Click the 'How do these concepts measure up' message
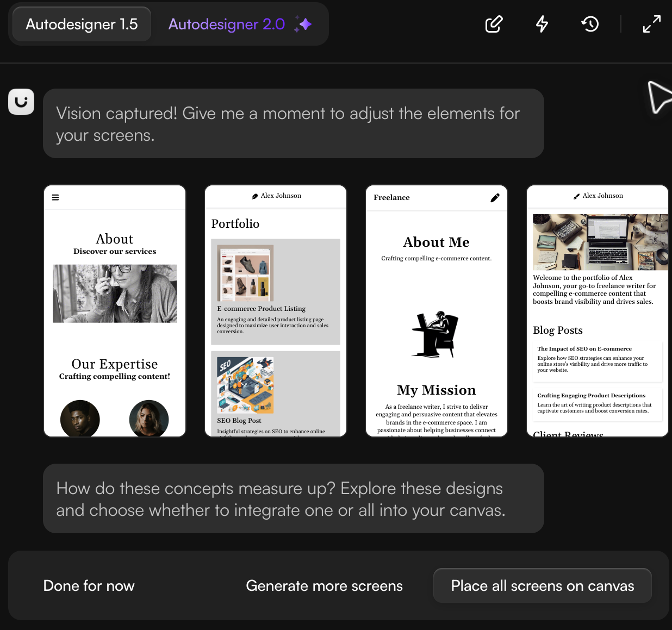Screen dimensions: 672x630 294,498
